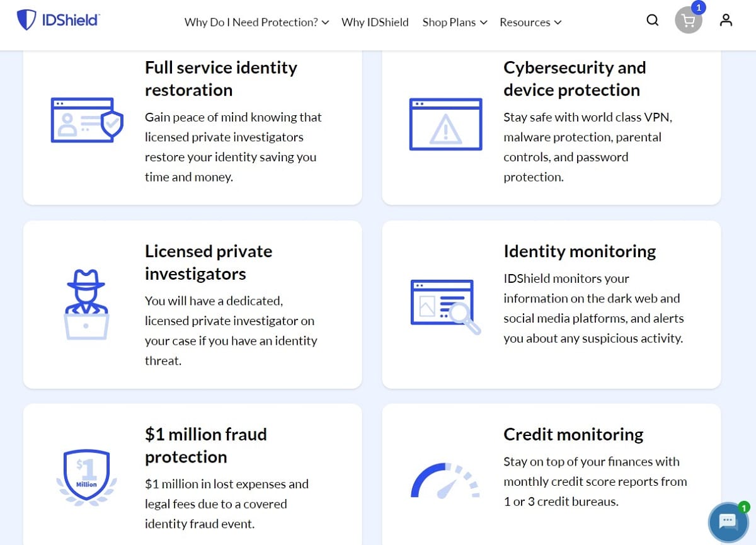This screenshot has height=545, width=756.
Task: Click the credit monitoring gauge icon
Action: (445, 480)
